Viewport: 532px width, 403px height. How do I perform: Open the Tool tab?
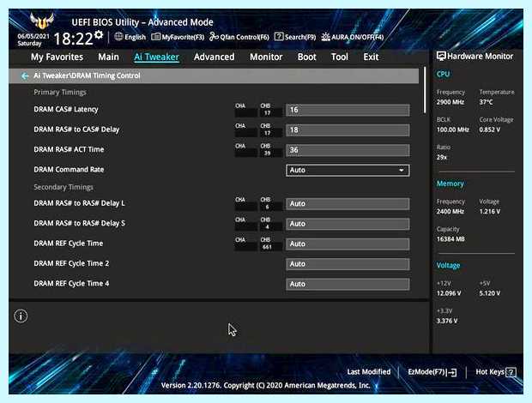click(340, 57)
